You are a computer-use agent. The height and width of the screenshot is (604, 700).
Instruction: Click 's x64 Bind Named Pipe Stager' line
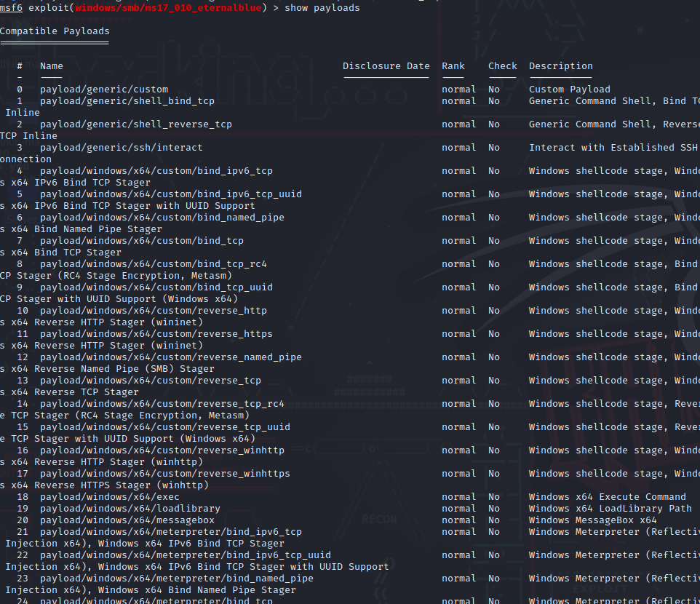point(81,229)
